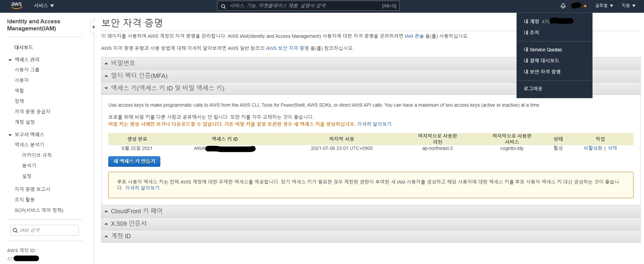Open 사용자 그룹 in sidebar
Viewport: 644px width, 264px height.
coord(27,70)
